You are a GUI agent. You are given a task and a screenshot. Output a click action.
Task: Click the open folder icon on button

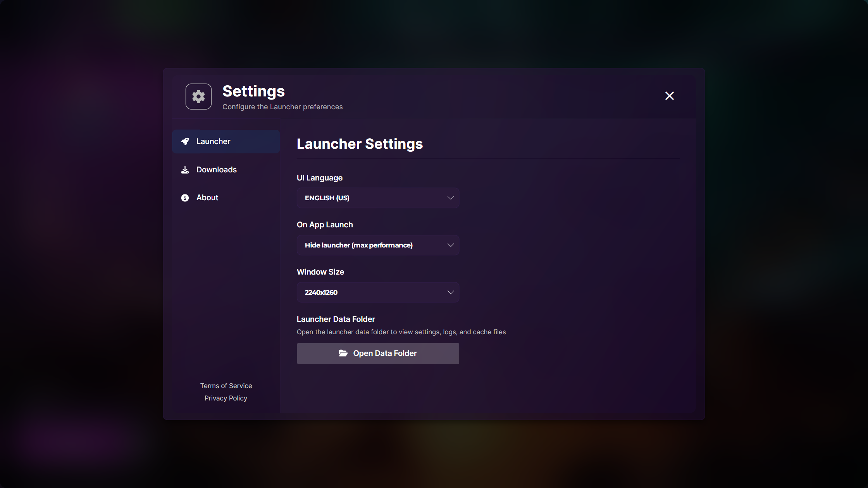tap(343, 353)
